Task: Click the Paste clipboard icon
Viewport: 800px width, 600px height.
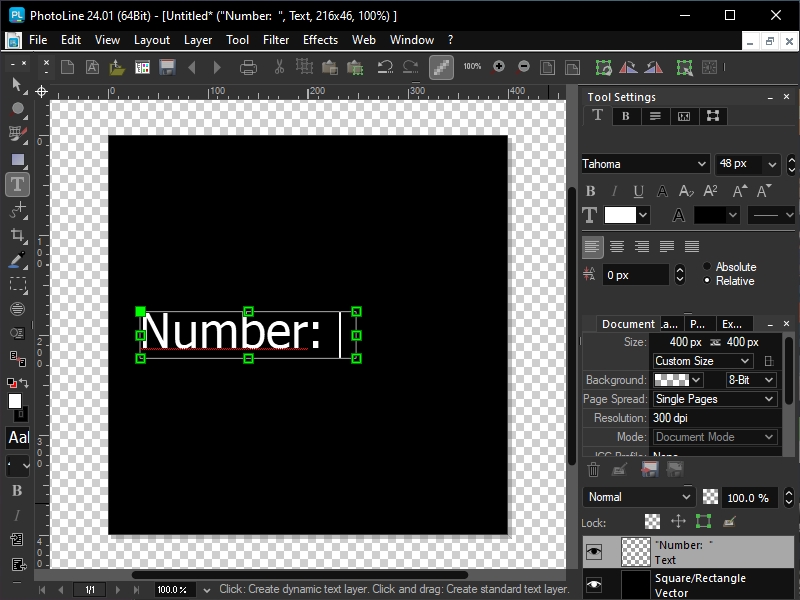Action: [330, 67]
